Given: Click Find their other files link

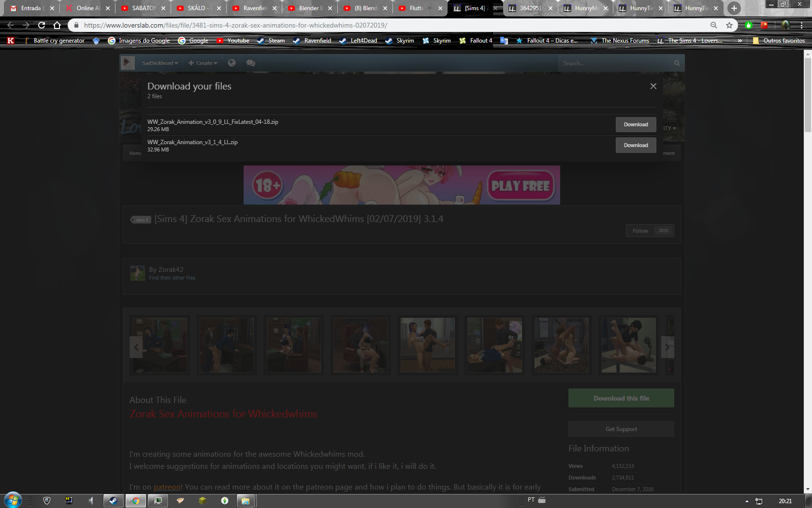Looking at the screenshot, I should [172, 278].
